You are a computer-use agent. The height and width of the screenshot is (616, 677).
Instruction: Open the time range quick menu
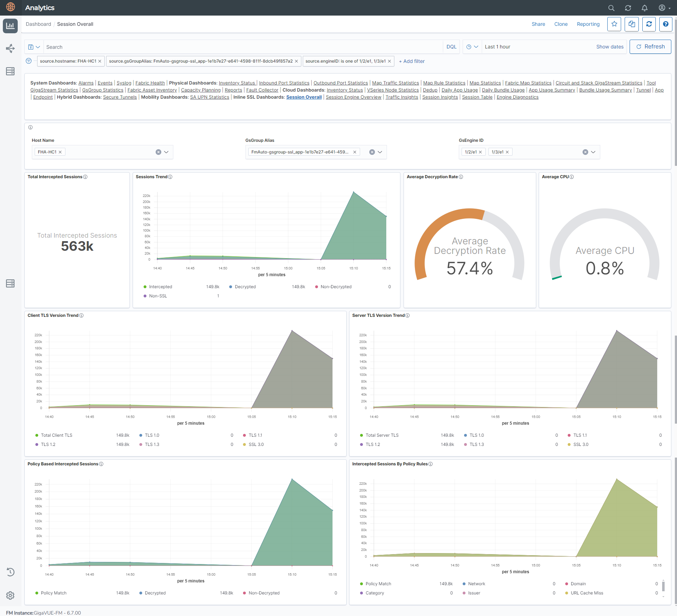472,47
